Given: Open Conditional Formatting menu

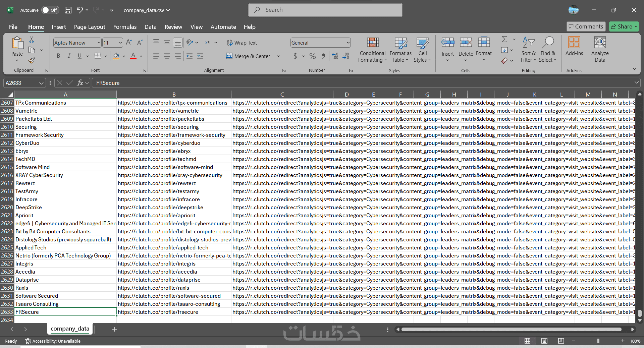Looking at the screenshot, I should coord(373,50).
